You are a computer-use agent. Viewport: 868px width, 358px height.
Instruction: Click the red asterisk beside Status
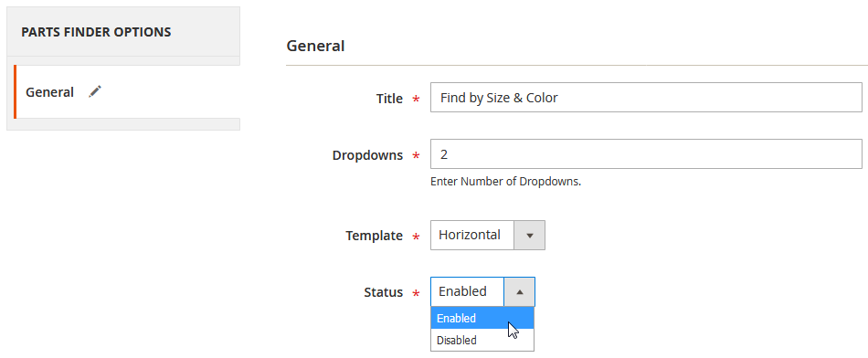coord(417,293)
